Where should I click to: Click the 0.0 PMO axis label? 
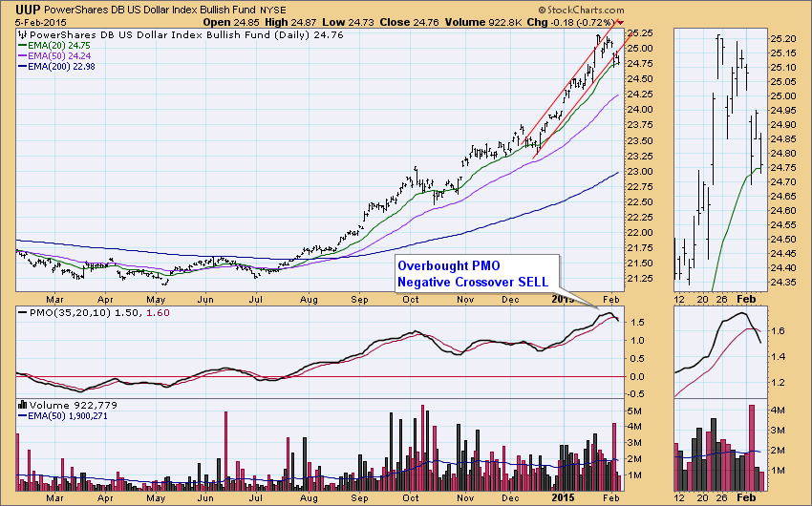tap(637, 377)
